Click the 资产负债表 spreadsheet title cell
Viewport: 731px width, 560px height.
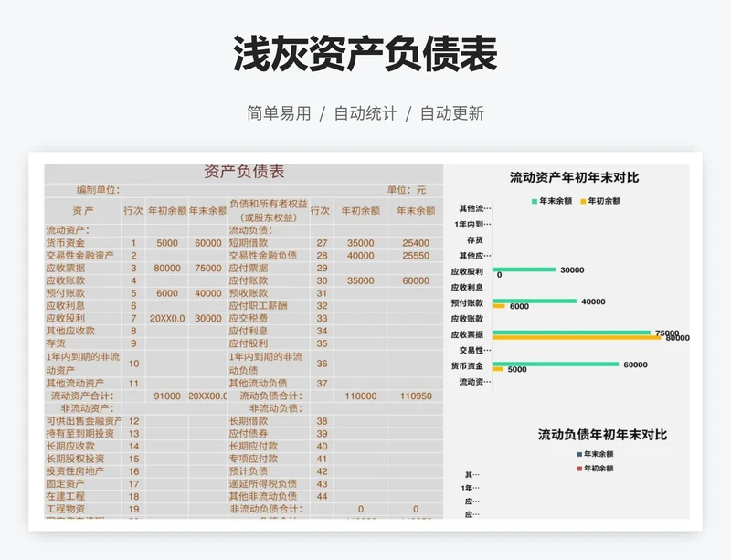[243, 172]
